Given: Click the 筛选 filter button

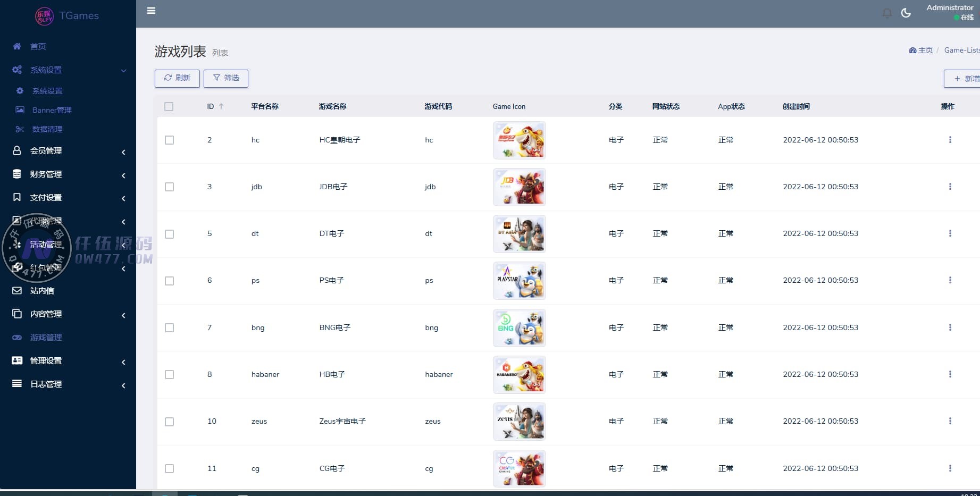Looking at the screenshot, I should 226,78.
